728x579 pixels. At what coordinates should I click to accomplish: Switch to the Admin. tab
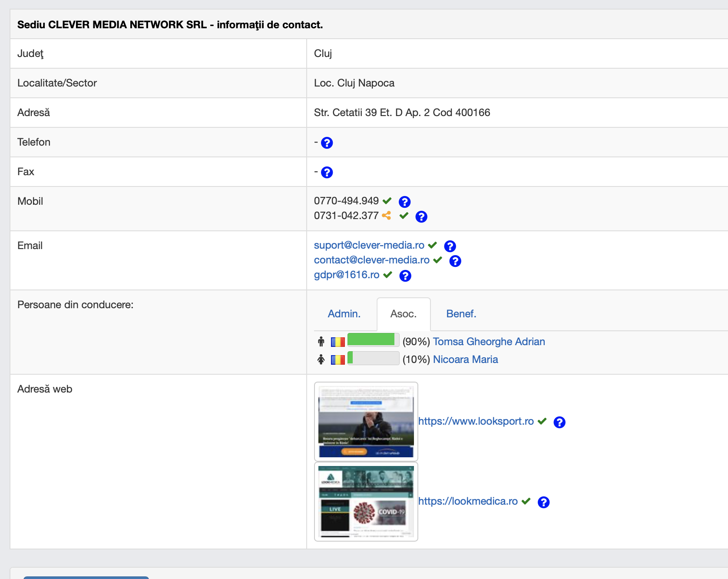click(x=344, y=314)
